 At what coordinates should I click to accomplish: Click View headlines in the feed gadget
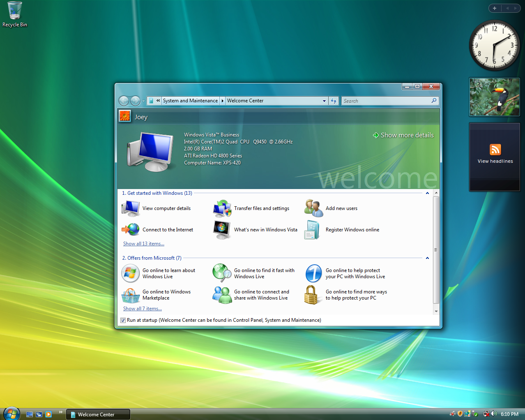[x=495, y=161]
